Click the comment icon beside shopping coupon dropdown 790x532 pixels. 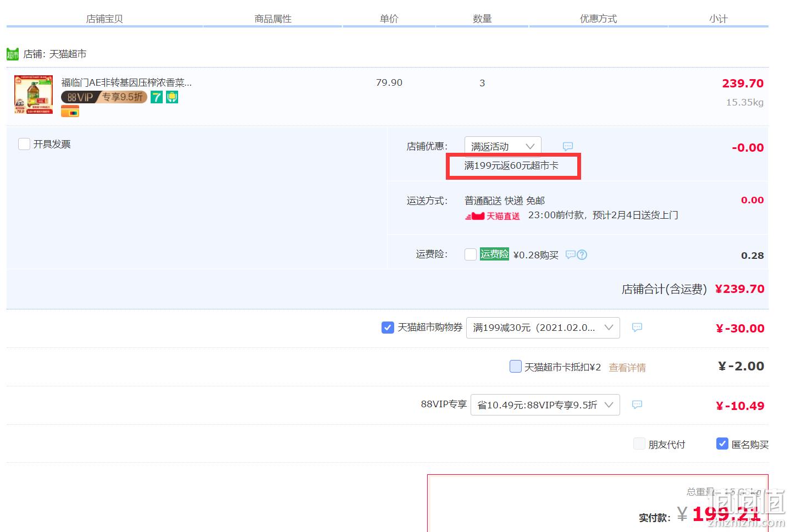pos(637,327)
